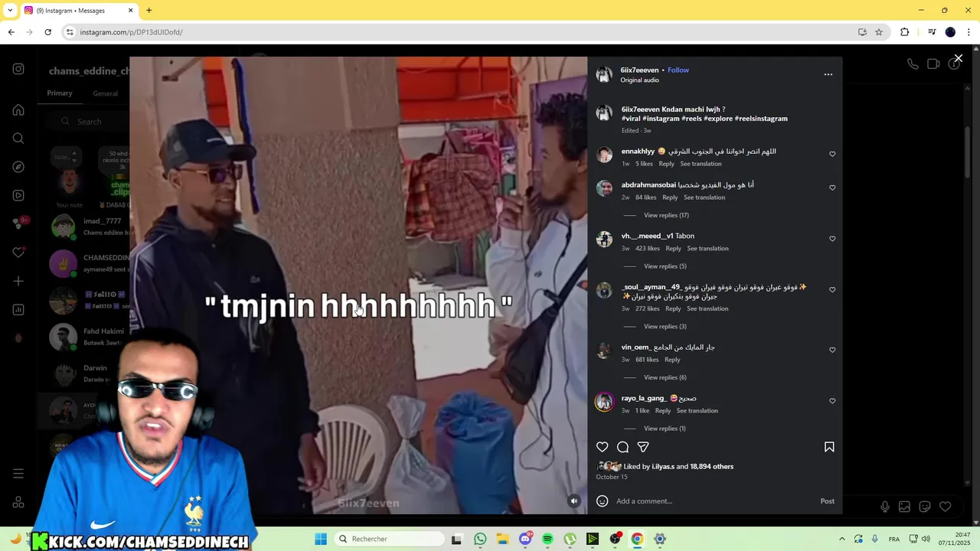Open the emoji picker in comment box
The image size is (980, 551).
click(x=602, y=501)
